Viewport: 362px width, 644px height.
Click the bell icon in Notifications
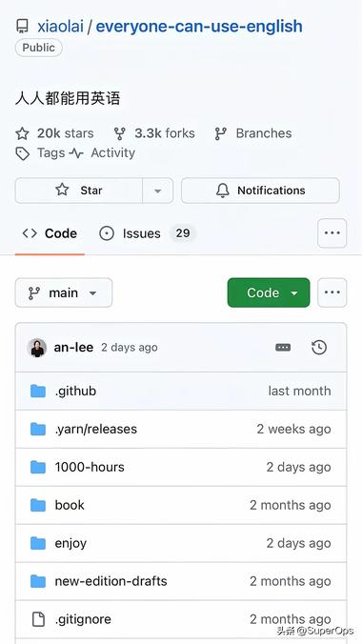(x=223, y=191)
